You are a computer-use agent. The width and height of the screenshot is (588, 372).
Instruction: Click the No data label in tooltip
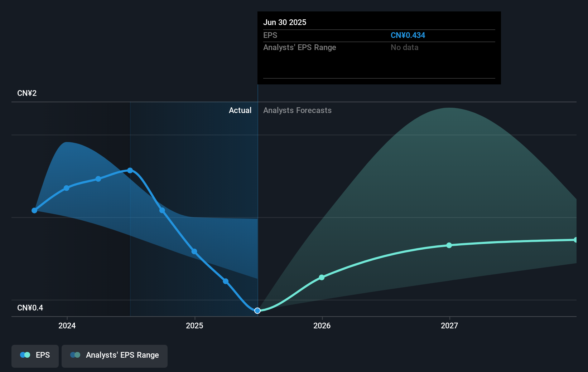[404, 47]
